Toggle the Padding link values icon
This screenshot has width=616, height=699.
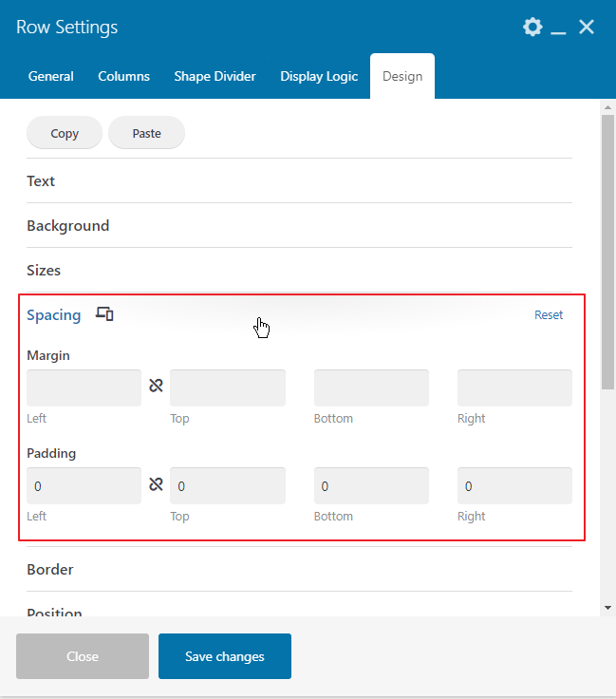(156, 484)
